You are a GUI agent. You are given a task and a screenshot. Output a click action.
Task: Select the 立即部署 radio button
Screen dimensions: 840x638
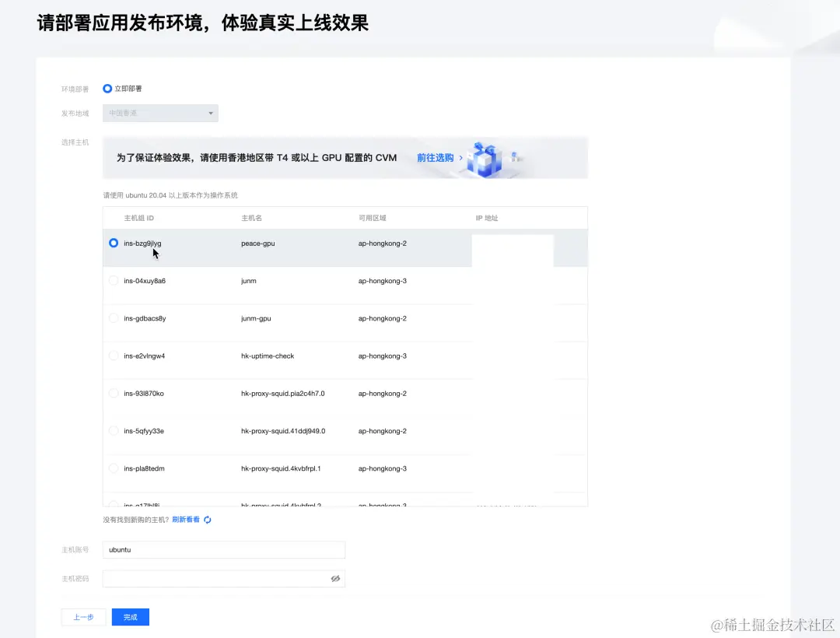coord(107,89)
